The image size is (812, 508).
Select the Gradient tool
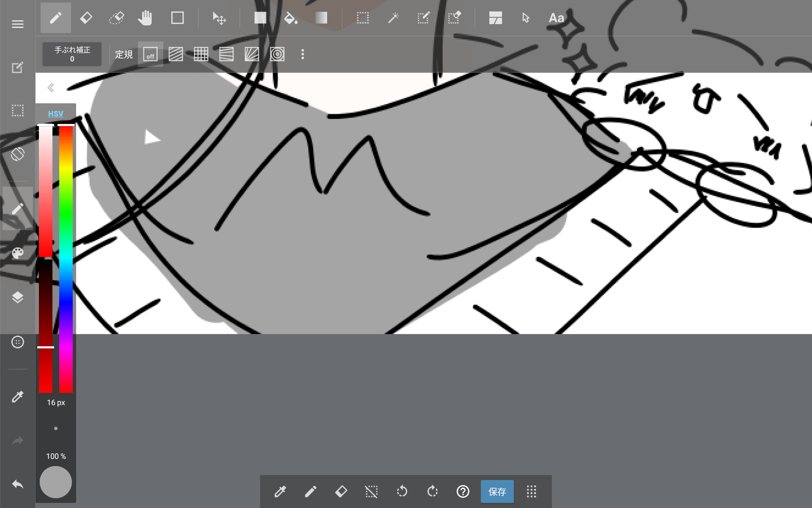(x=321, y=18)
